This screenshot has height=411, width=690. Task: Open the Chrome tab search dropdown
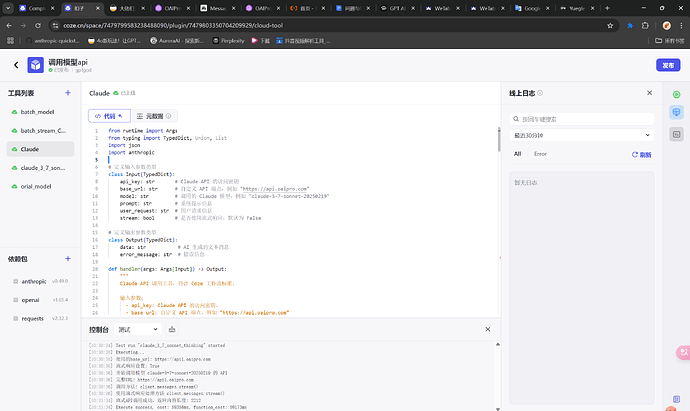8,8
